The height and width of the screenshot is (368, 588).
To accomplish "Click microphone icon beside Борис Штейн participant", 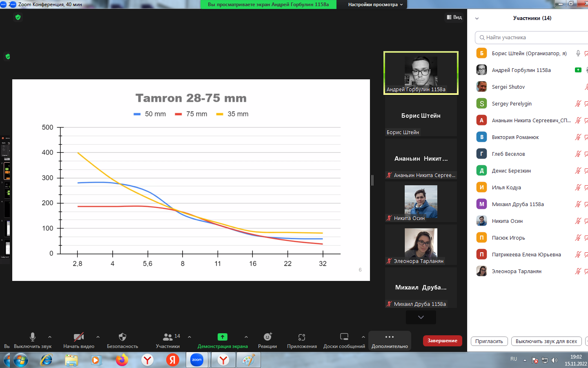I will point(578,53).
